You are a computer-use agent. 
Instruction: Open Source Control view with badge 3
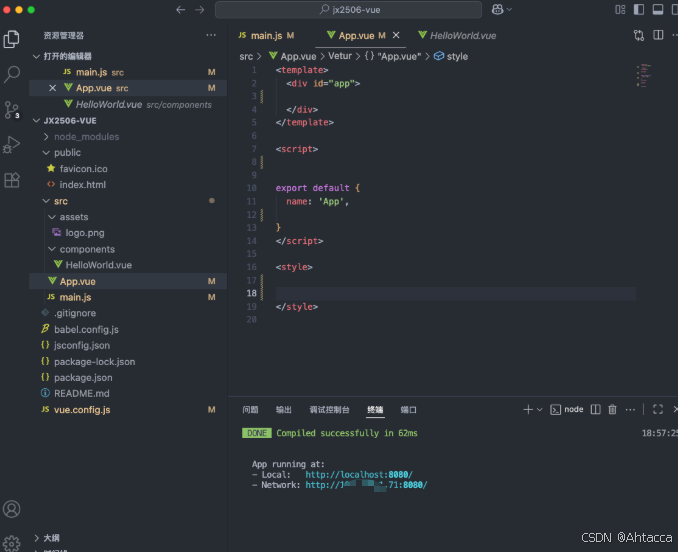11,110
